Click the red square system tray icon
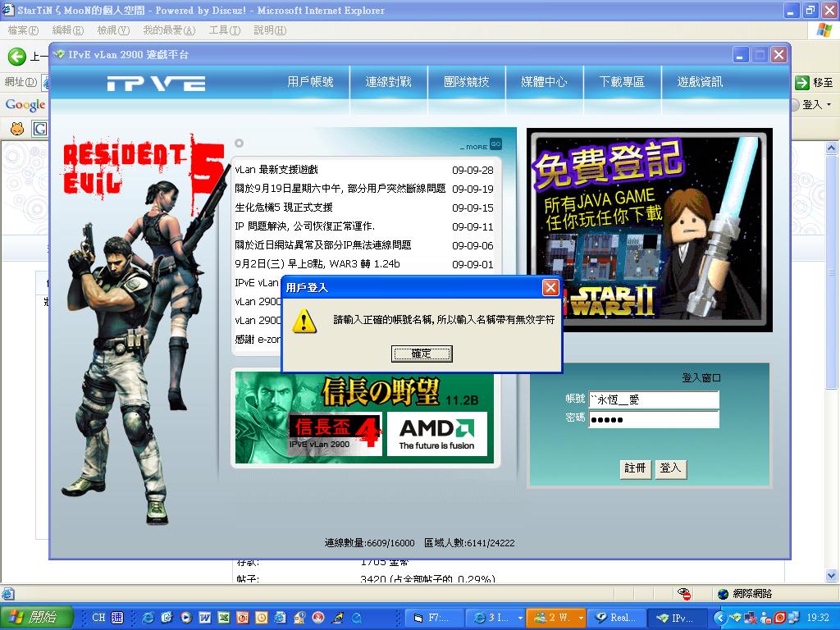840x630 pixels. point(780,618)
